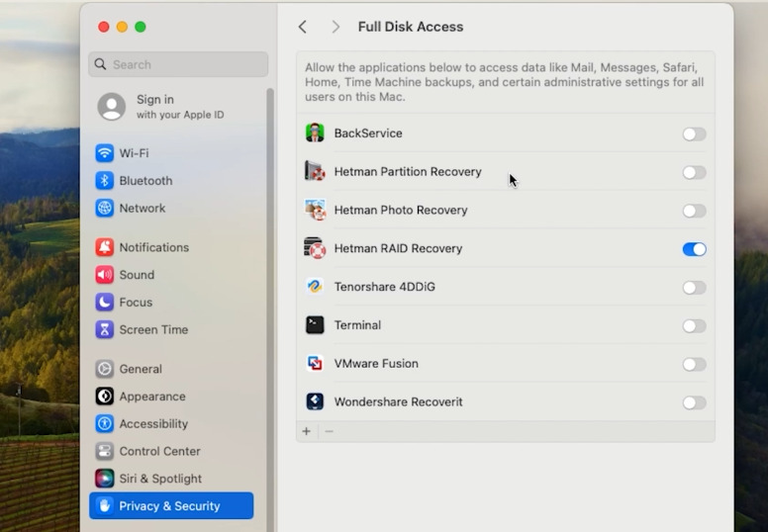Select the BackService label
The image size is (768, 532).
point(368,133)
